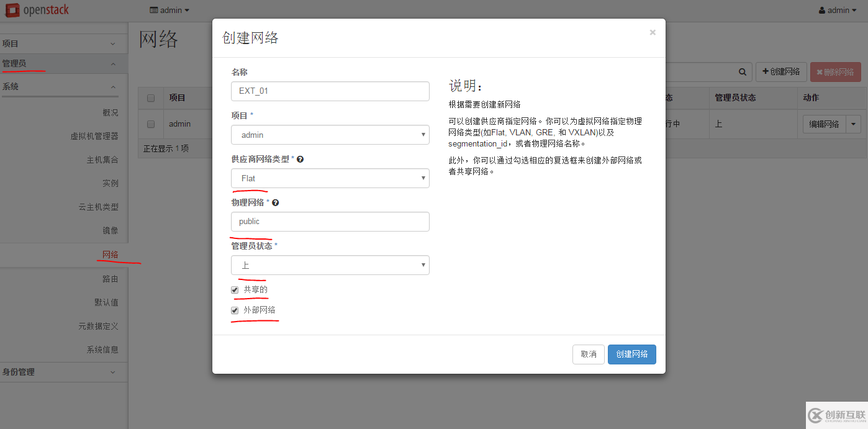The height and width of the screenshot is (429, 868).
Task: Select 网络 in the sidebar
Action: click(x=110, y=255)
